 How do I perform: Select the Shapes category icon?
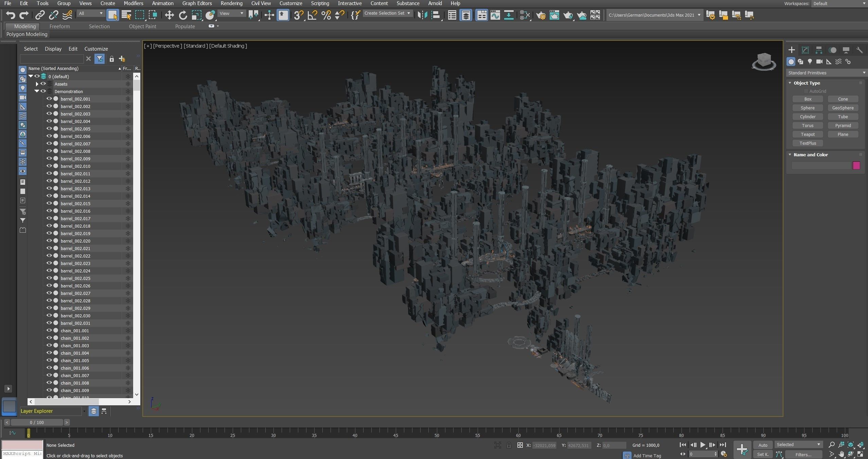tap(800, 61)
